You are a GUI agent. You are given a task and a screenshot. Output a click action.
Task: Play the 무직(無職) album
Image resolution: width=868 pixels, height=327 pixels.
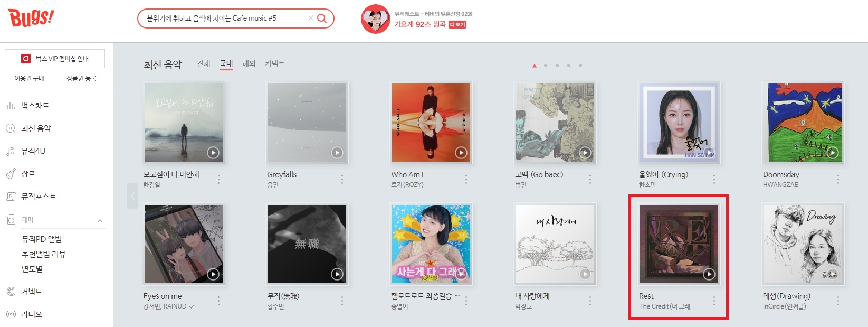point(337,274)
